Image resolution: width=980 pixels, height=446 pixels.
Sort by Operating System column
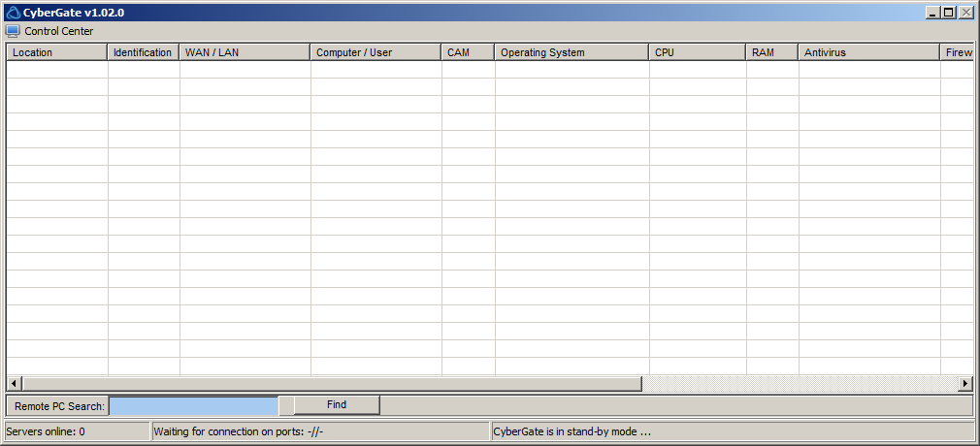tap(571, 52)
